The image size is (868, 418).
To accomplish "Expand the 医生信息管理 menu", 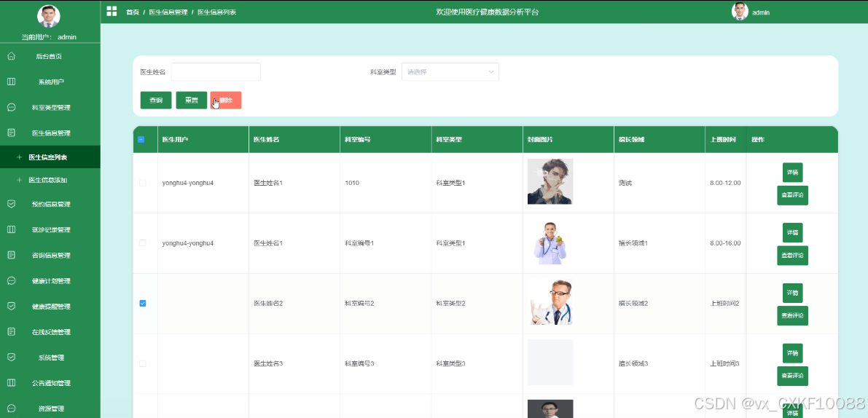I will [50, 133].
